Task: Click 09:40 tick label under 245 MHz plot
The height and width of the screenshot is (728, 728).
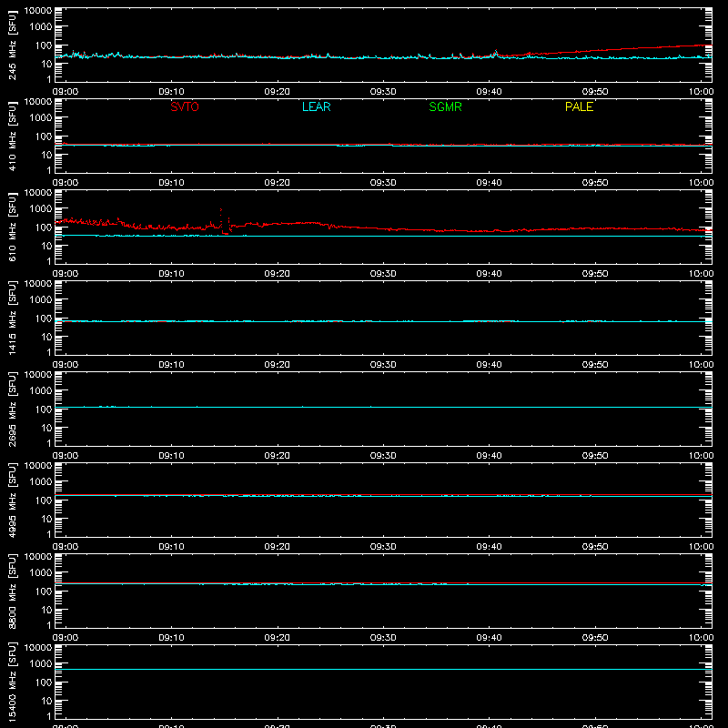Action: (489, 92)
